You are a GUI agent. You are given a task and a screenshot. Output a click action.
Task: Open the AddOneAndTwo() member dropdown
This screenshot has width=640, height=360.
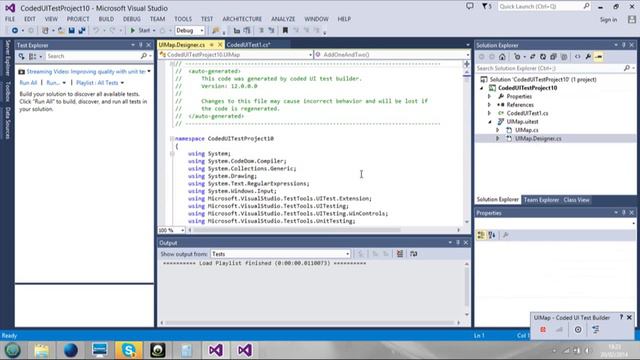pyautogui.click(x=392, y=55)
